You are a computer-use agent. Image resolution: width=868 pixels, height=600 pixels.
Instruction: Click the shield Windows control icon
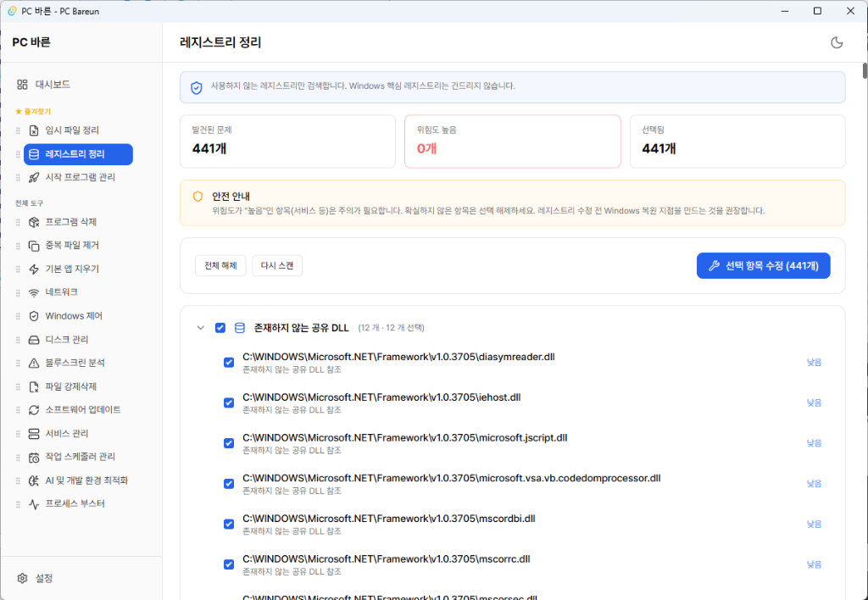point(34,316)
